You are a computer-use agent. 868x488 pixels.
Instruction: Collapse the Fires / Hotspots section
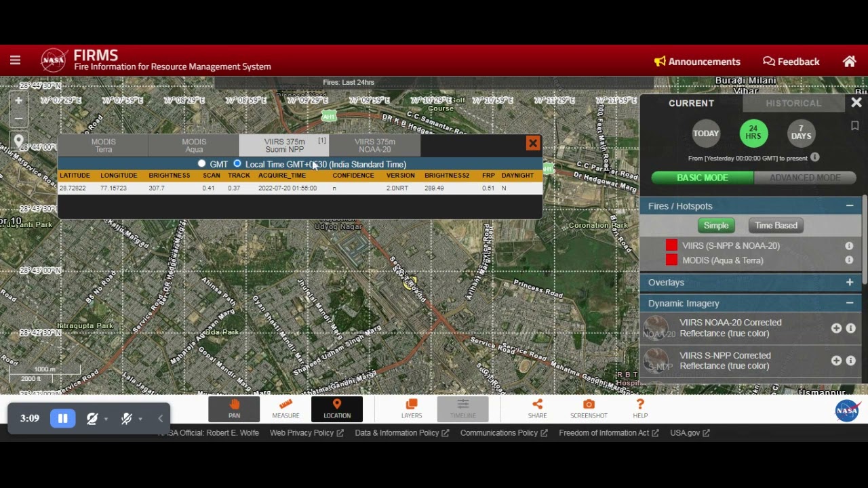point(850,206)
